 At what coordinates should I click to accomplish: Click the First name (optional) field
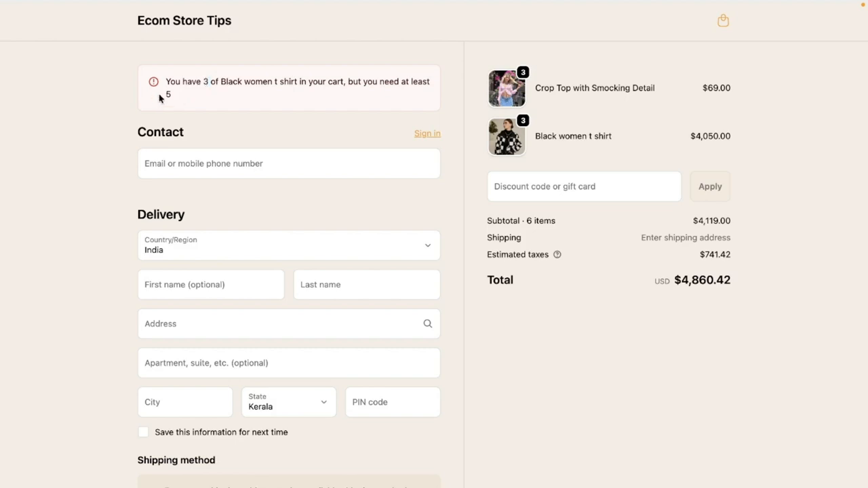coord(211,285)
